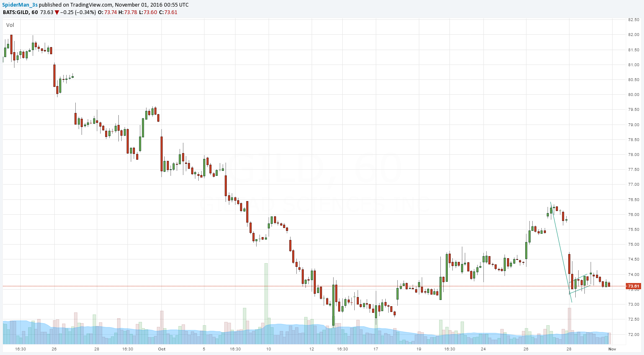Click the 82.50 price axis label
Viewport: 644px width, 355px height.
(x=633, y=20)
